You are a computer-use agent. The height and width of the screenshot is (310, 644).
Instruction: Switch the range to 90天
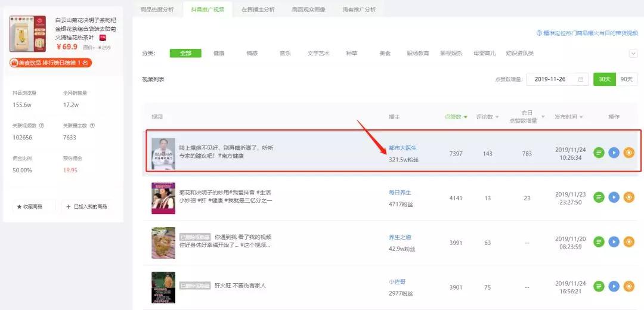[x=626, y=79]
